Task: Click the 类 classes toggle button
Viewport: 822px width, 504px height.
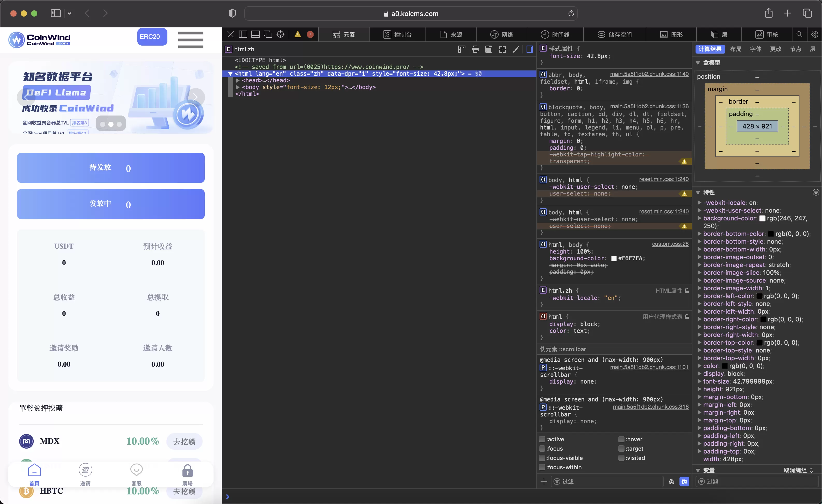Action: [x=671, y=481]
